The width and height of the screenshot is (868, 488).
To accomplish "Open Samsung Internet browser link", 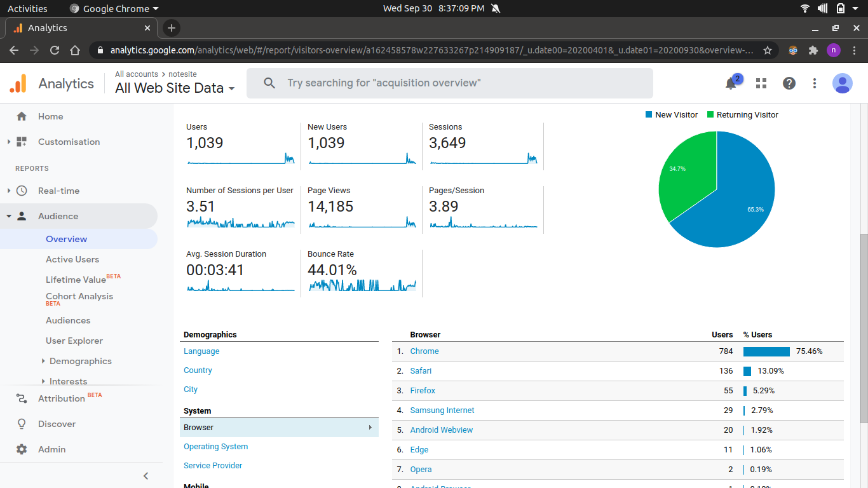I will tap(442, 410).
